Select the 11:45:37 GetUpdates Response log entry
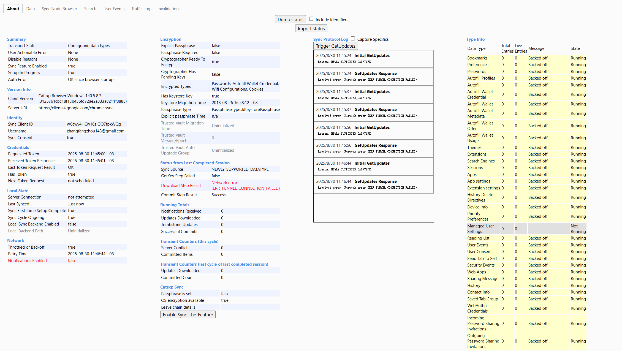 click(x=373, y=113)
